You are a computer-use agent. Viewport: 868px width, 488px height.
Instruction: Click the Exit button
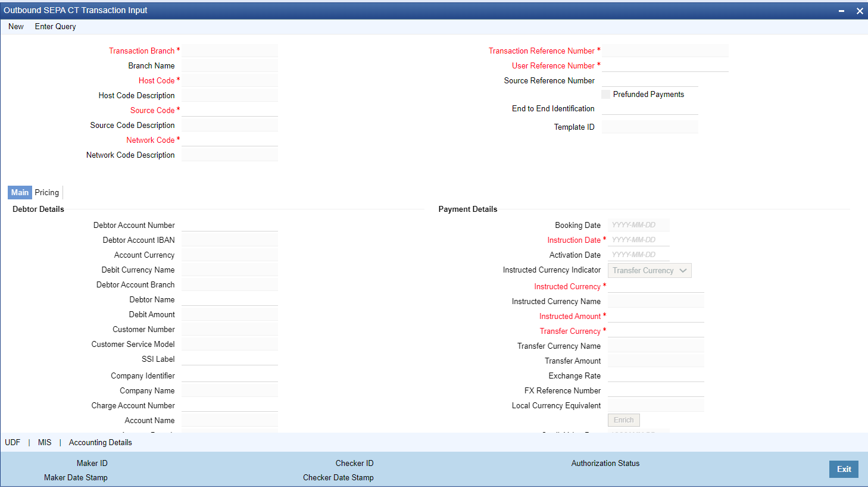[x=844, y=469]
